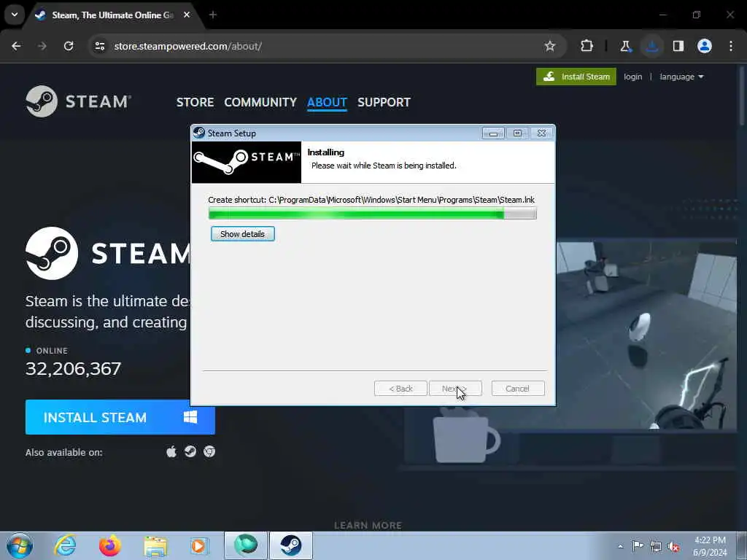This screenshot has width=747, height=560.
Task: Open the tab search chevron
Action: 15,15
